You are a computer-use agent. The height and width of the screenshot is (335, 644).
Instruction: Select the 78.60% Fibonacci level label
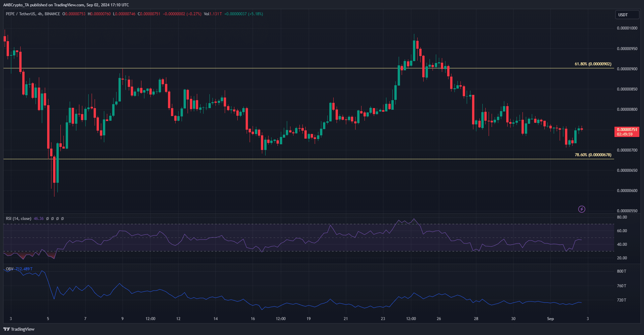593,155
